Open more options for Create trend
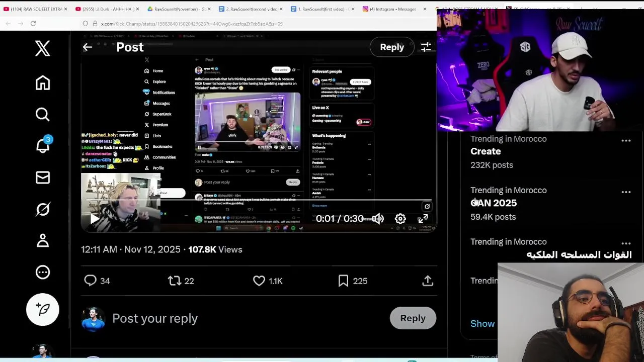 (626, 141)
